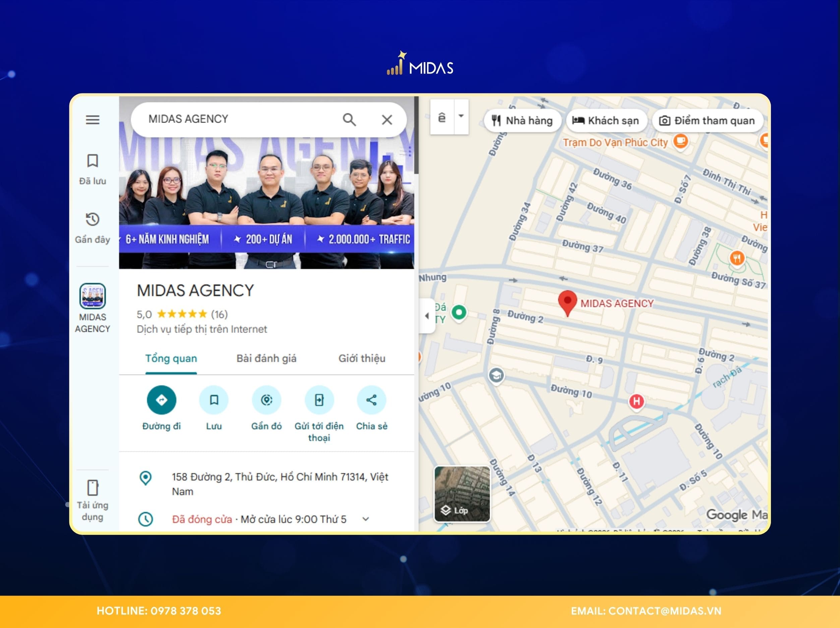Open the Lớp layers satellite thumbnail
This screenshot has width=840, height=628.
click(462, 494)
